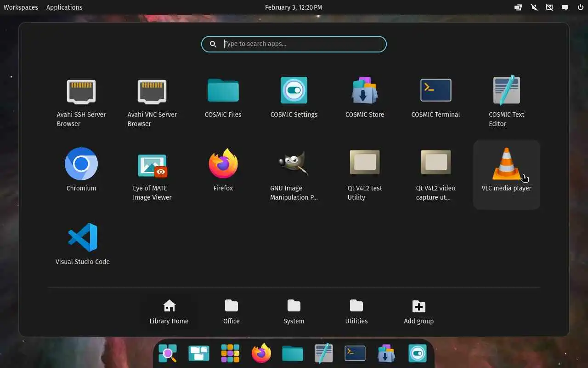Click the date and time in top panel
Viewport: 588px width, 368px height.
[x=294, y=7]
